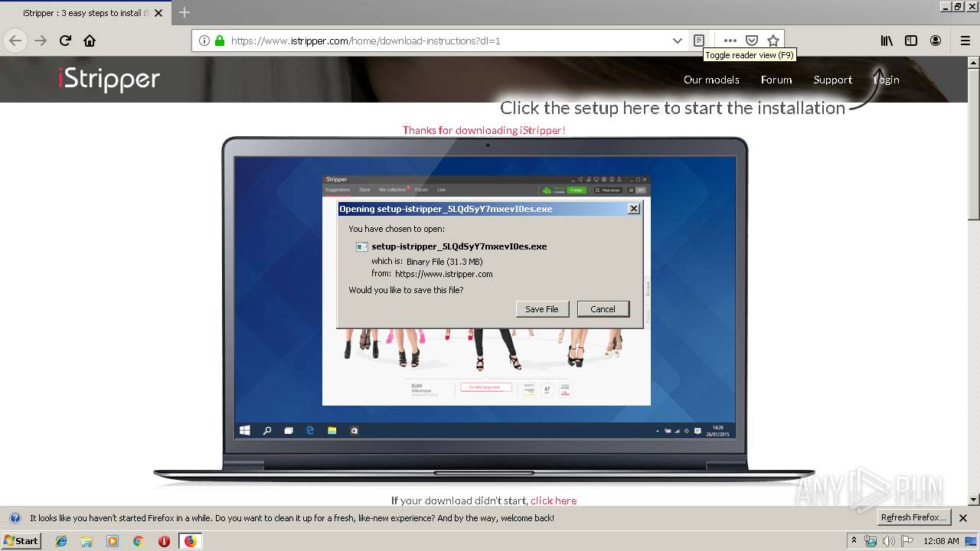The image size is (980, 551).
Task: Expand the address bar history dropdown
Action: tap(678, 41)
